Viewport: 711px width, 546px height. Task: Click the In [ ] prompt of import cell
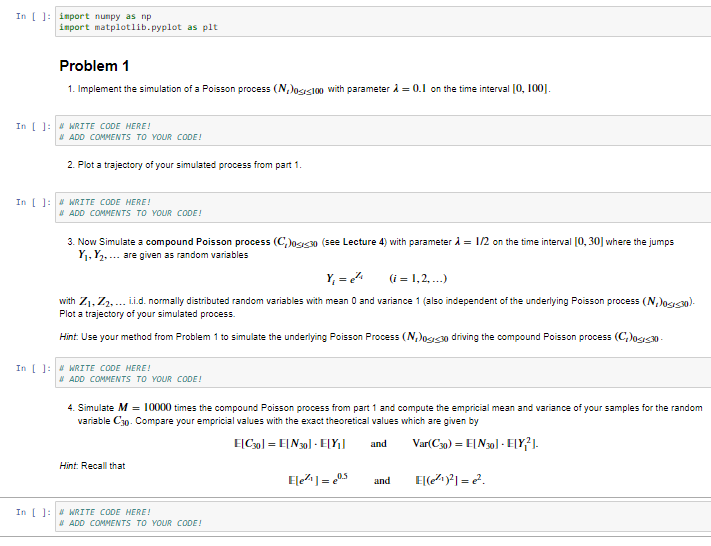[34, 16]
